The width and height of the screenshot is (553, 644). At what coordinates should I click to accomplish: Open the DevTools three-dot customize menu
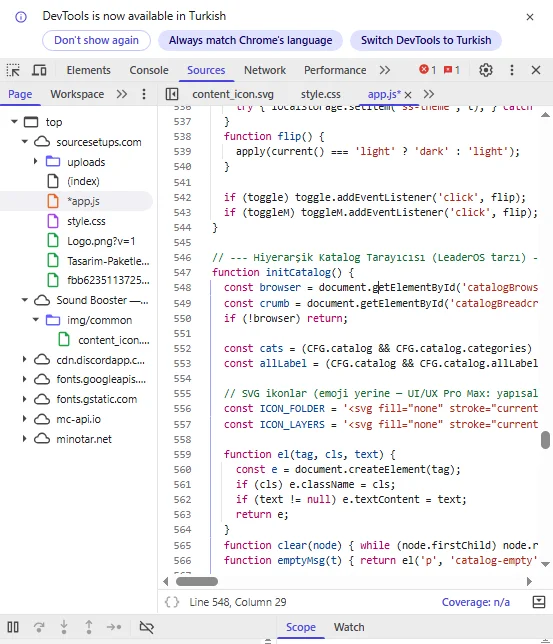512,70
